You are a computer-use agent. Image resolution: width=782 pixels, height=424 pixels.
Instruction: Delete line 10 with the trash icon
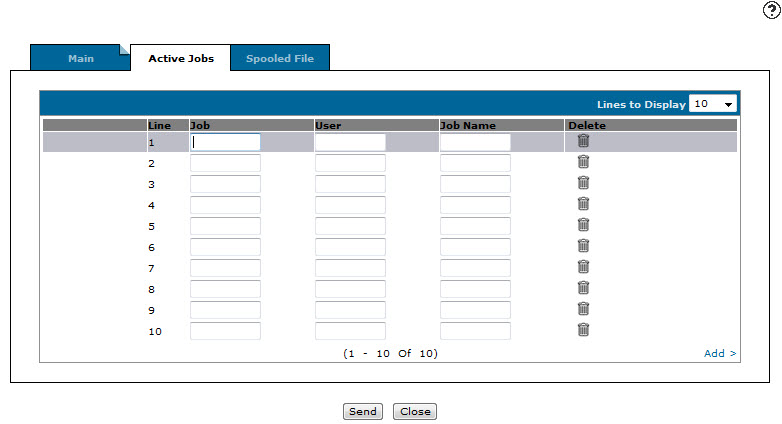coord(584,330)
